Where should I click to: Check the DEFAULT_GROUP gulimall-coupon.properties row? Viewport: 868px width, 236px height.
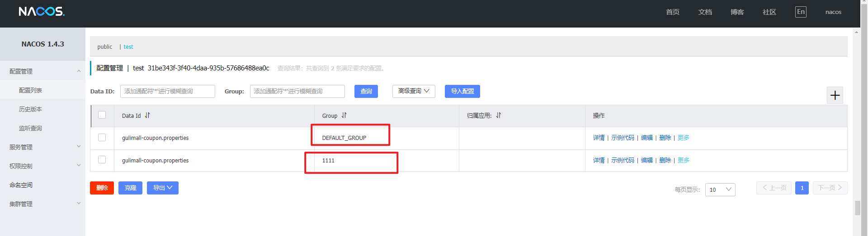(x=102, y=138)
